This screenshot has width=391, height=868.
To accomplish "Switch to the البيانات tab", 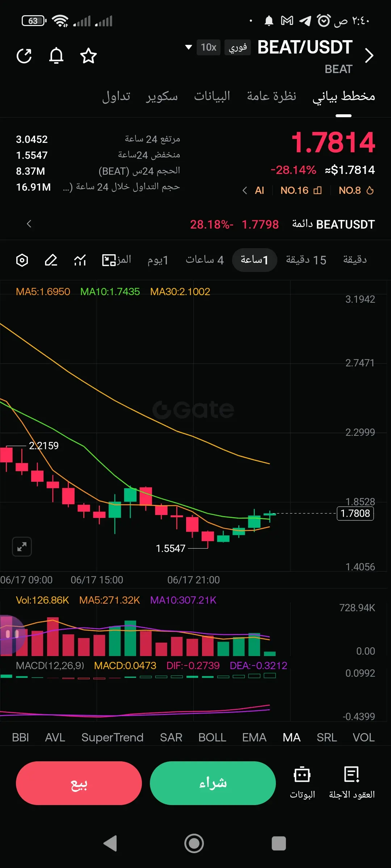I will (212, 96).
